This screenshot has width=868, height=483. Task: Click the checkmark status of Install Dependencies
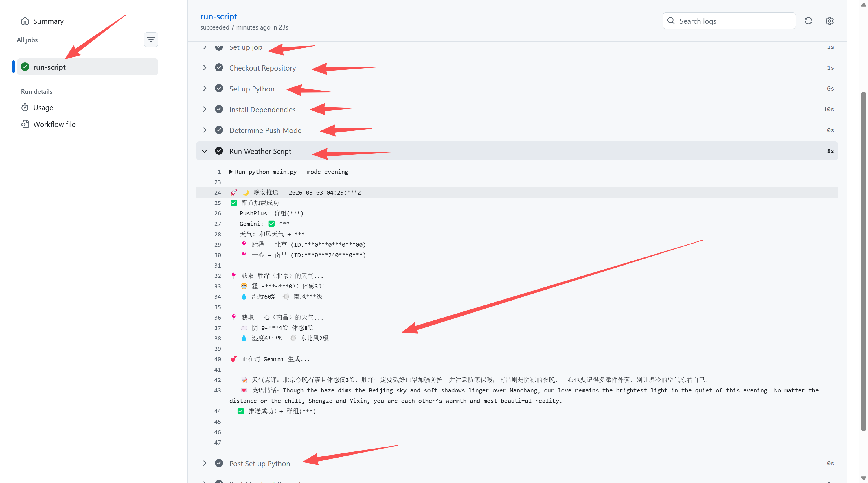(219, 109)
